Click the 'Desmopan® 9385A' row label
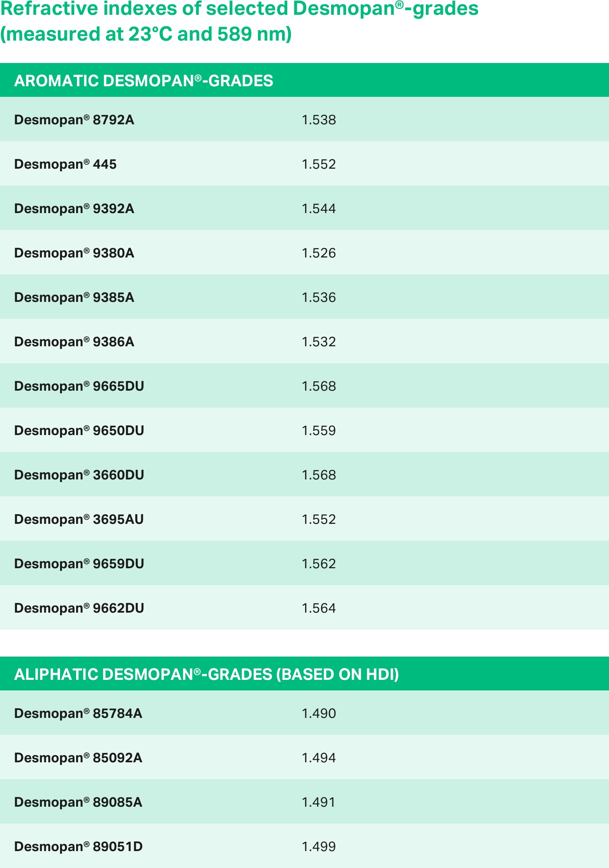 (74, 297)
